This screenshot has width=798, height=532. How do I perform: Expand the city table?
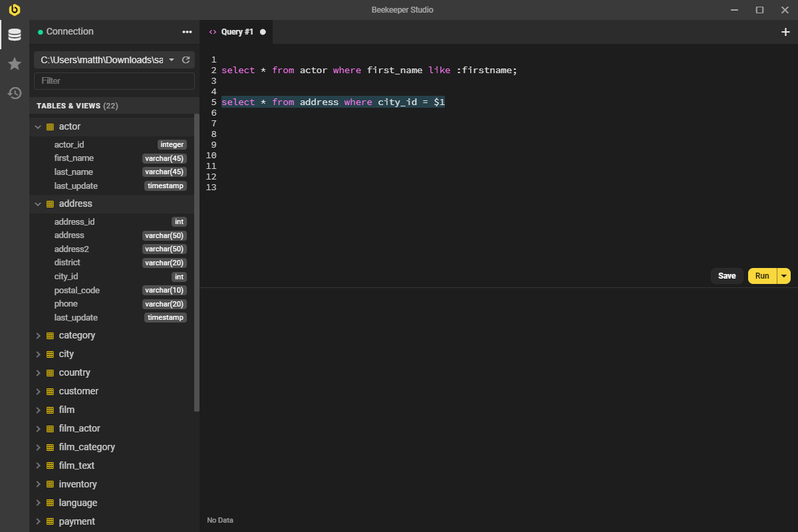pos(38,354)
